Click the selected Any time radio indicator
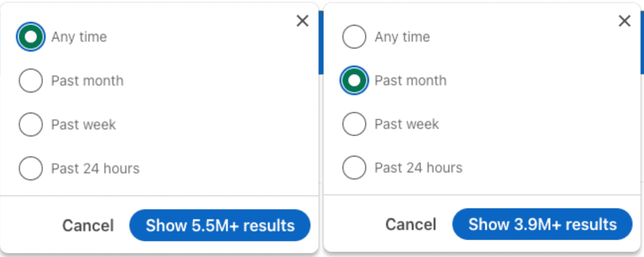 [x=30, y=37]
